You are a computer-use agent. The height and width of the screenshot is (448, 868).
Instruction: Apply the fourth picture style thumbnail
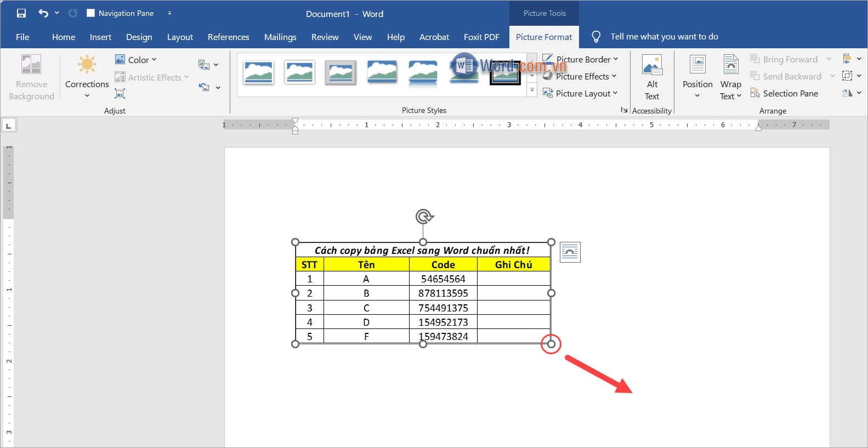[x=382, y=72]
